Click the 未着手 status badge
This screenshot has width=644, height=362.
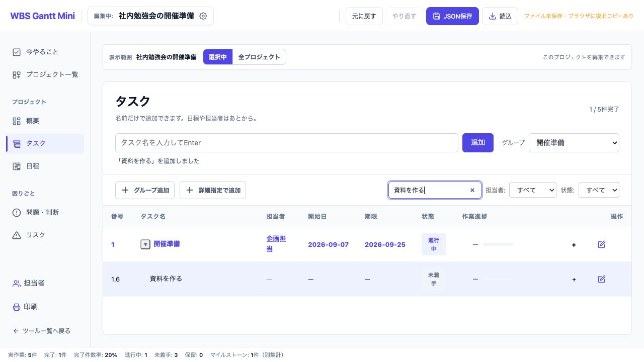[x=434, y=279]
